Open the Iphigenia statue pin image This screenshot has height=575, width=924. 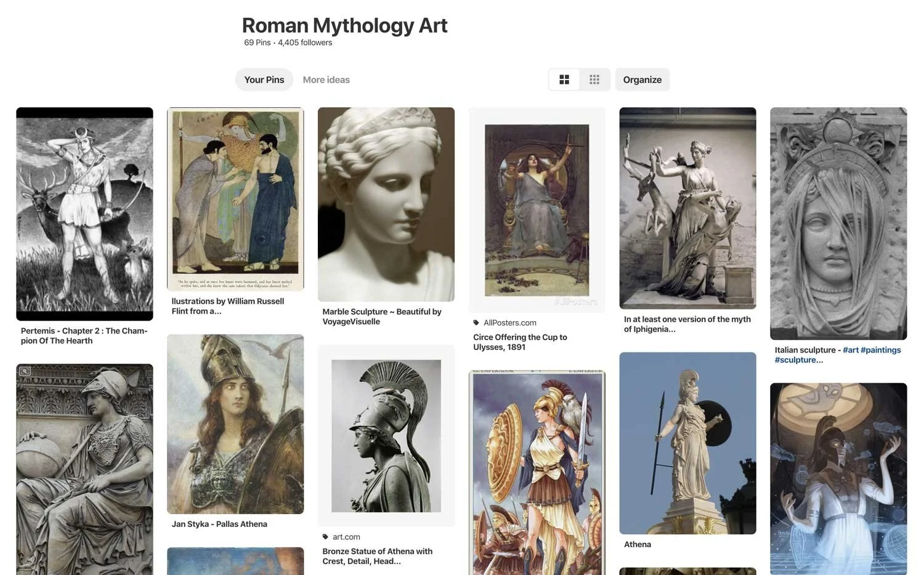687,208
